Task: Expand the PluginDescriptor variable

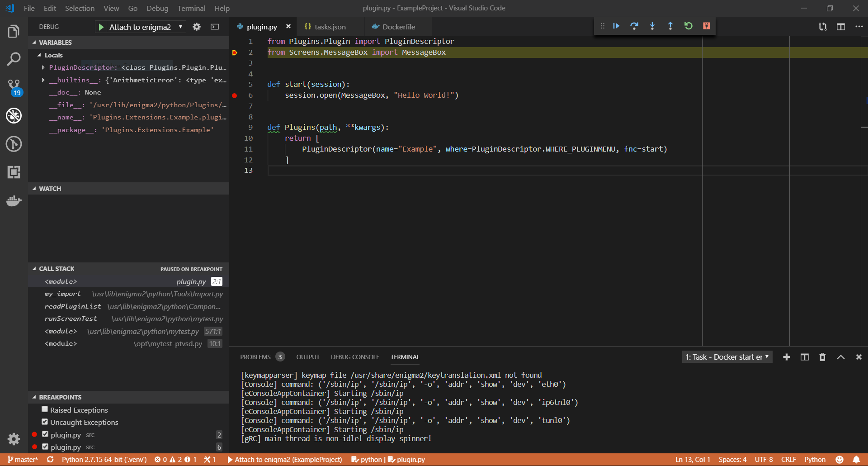Action: click(x=43, y=67)
